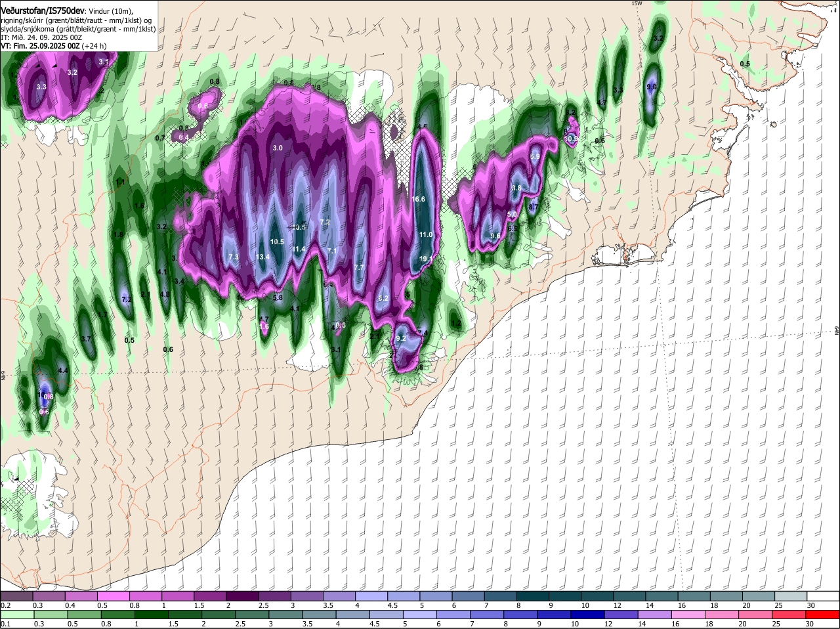840x629 pixels.
Task: Click the 15W longitude label
Action: (x=636, y=3)
